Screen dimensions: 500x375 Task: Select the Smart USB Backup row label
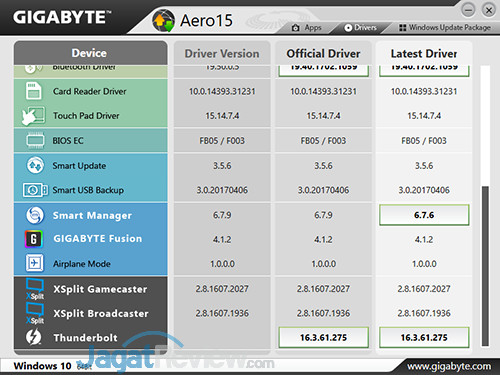(x=88, y=190)
